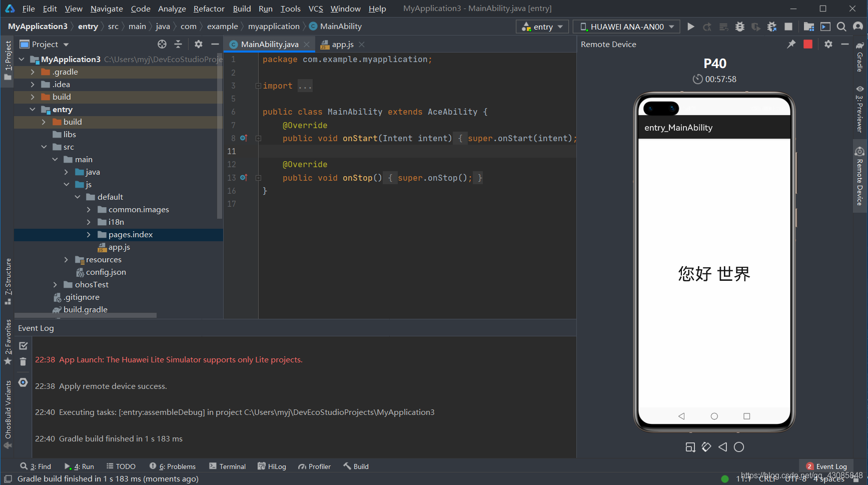Toggle the Favorites tool window
Viewport: 868px width, 485px height.
(x=8, y=342)
